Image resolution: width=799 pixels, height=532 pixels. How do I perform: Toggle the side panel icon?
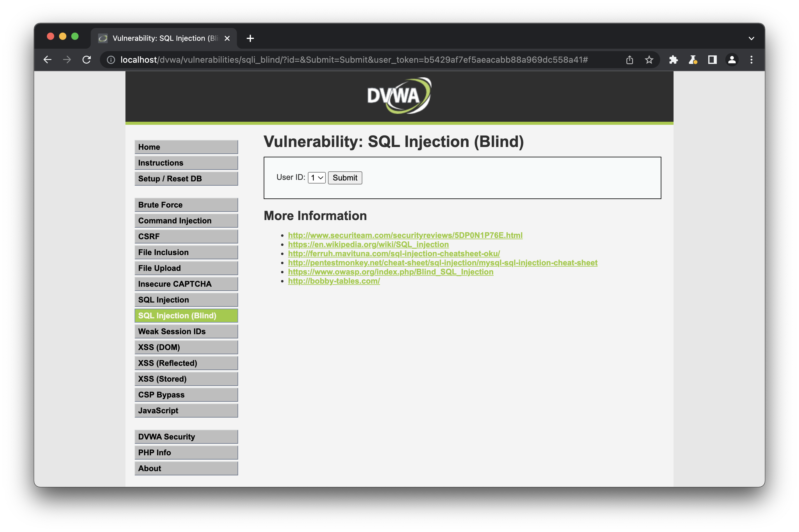pyautogui.click(x=712, y=60)
